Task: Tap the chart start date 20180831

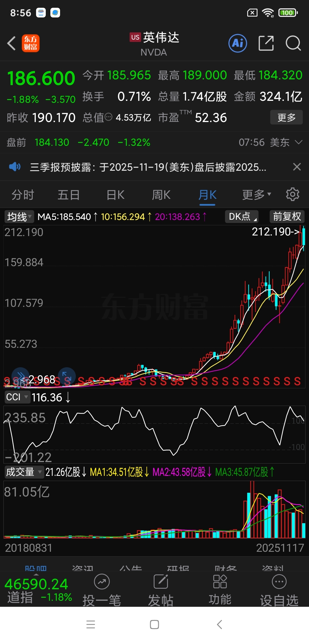Action: pyautogui.click(x=29, y=548)
